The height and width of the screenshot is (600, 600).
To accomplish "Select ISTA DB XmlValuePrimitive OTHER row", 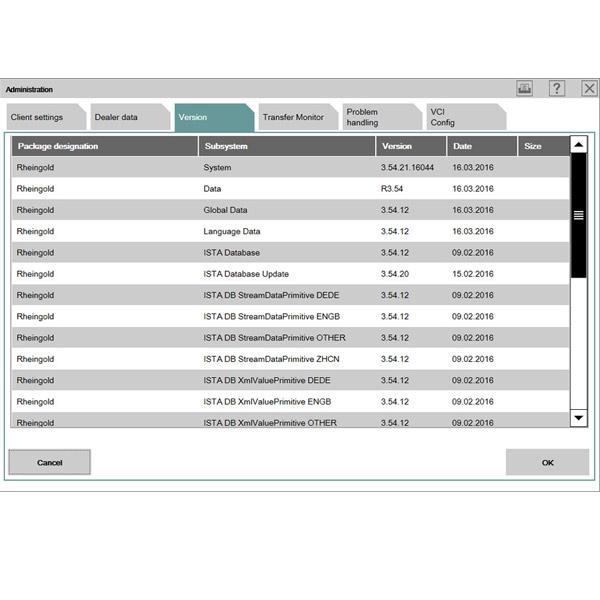I will coord(290,421).
